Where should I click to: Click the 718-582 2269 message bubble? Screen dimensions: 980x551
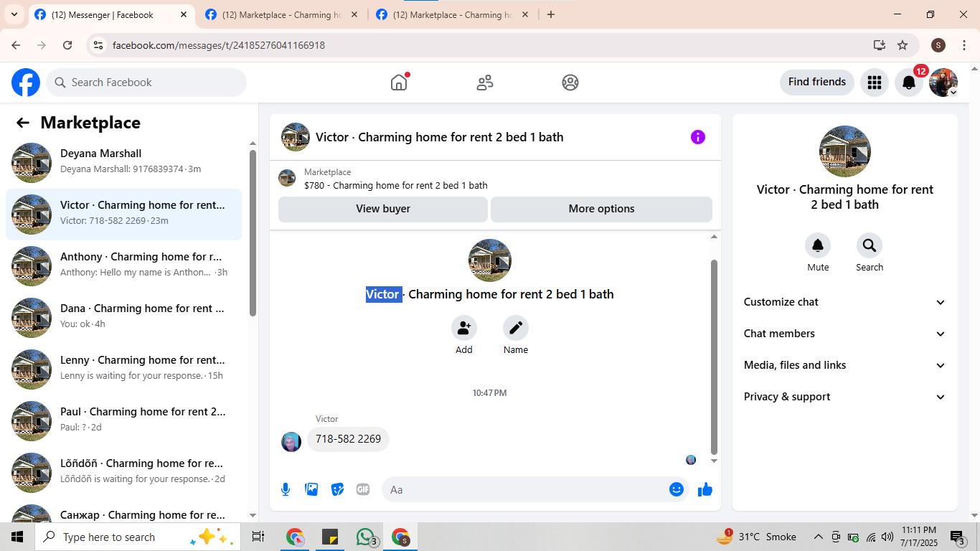pos(348,439)
